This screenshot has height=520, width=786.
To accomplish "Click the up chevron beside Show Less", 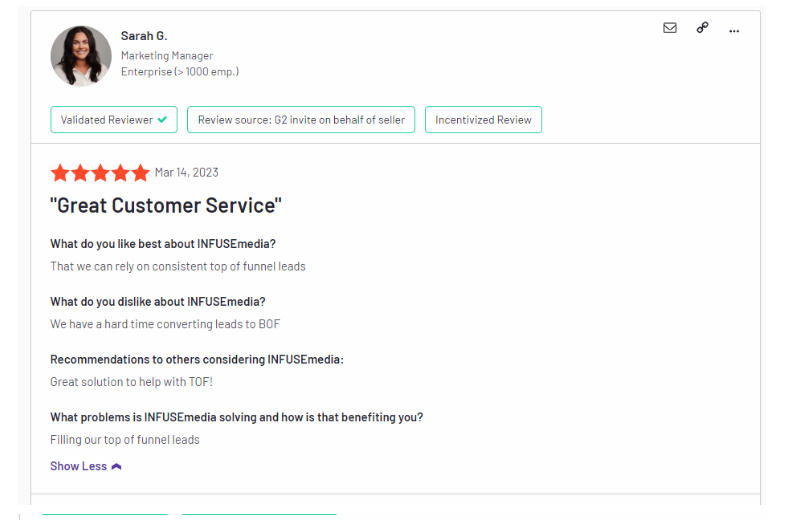I will (116, 466).
